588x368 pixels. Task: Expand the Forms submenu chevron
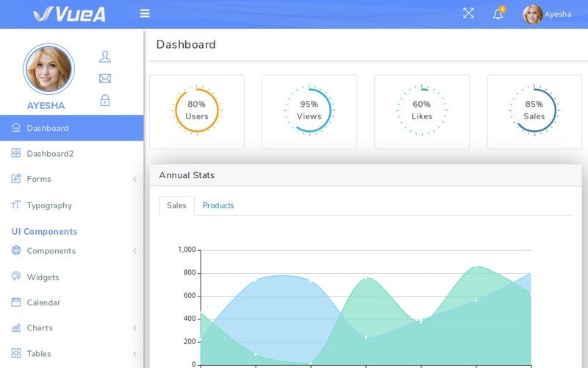(x=135, y=179)
